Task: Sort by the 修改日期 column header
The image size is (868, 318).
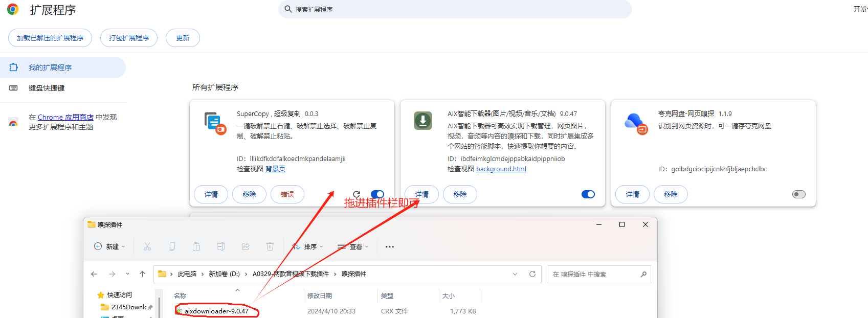Action: (320, 296)
